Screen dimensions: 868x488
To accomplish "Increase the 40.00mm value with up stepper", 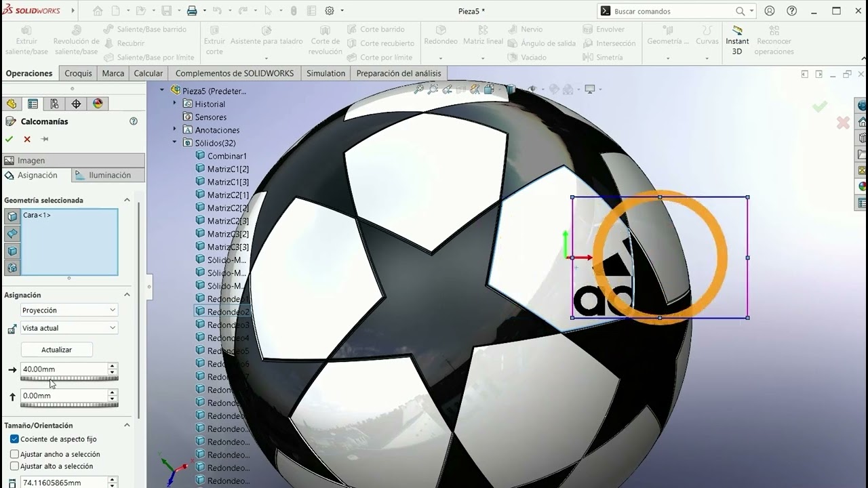I will (113, 366).
